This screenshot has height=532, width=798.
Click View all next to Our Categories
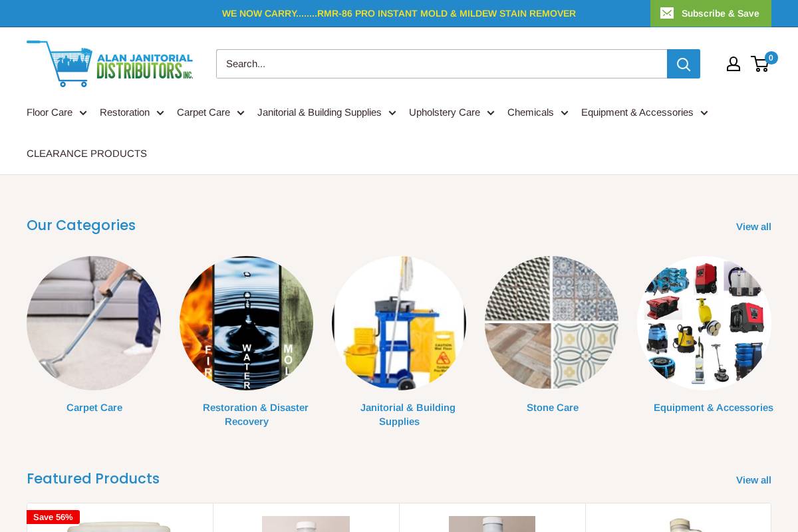coord(753,227)
